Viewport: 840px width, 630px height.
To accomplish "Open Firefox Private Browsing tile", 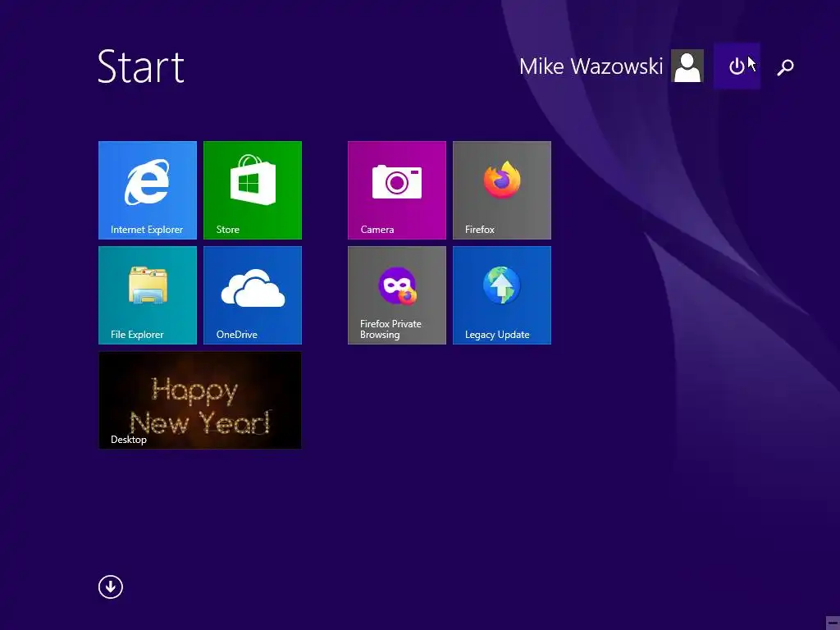I will 396,295.
